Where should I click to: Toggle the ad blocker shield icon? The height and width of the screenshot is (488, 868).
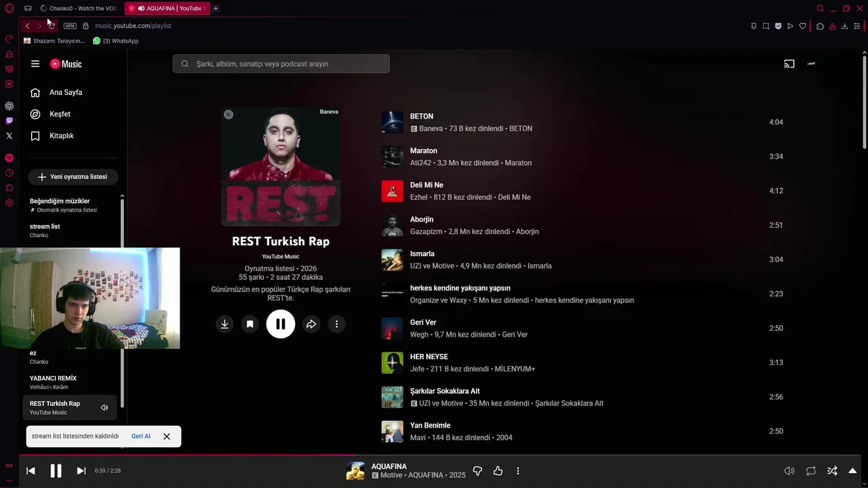point(778,26)
